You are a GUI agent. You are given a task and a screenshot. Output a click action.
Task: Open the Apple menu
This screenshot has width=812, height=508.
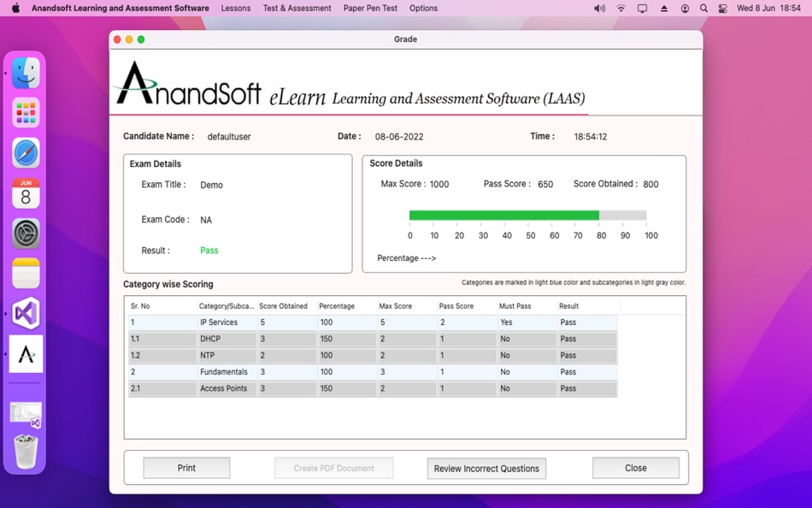[x=15, y=8]
